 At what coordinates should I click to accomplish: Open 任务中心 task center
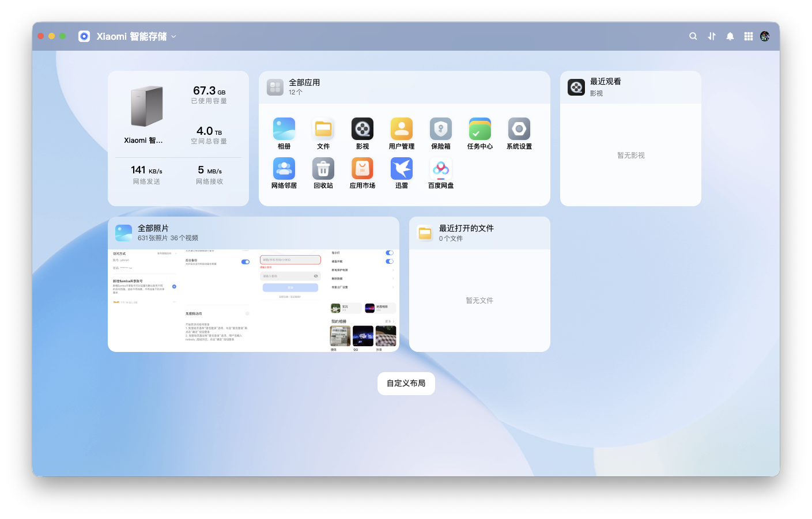[480, 129]
